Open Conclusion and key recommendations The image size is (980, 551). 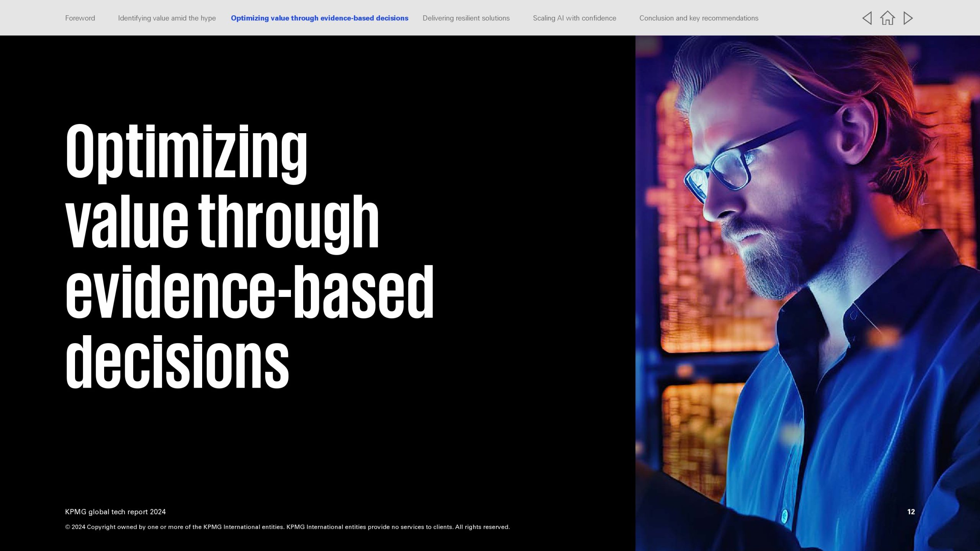(699, 18)
